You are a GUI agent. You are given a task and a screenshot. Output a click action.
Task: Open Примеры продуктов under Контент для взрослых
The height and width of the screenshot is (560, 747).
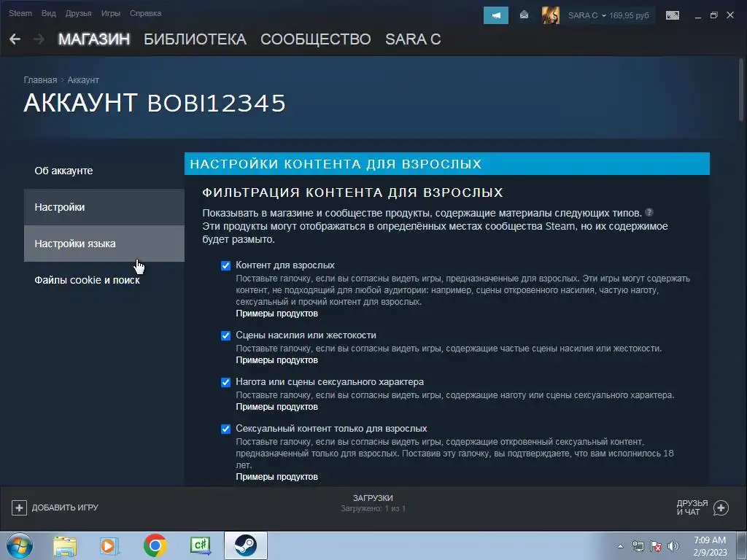(x=276, y=314)
